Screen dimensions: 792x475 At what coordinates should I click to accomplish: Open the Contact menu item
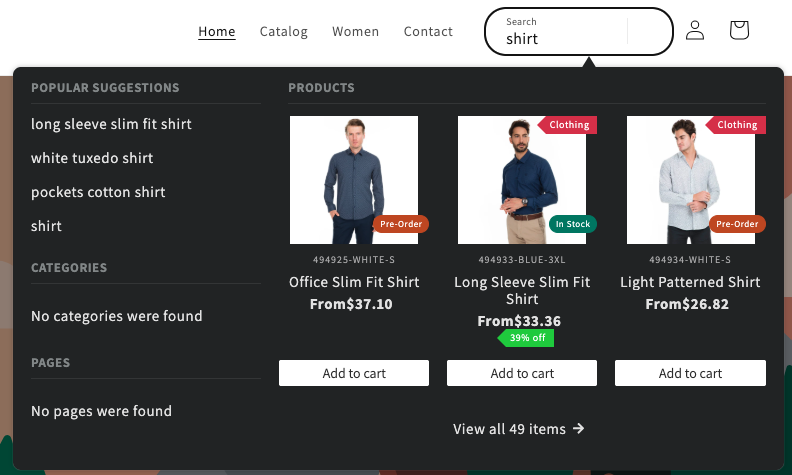(x=428, y=31)
